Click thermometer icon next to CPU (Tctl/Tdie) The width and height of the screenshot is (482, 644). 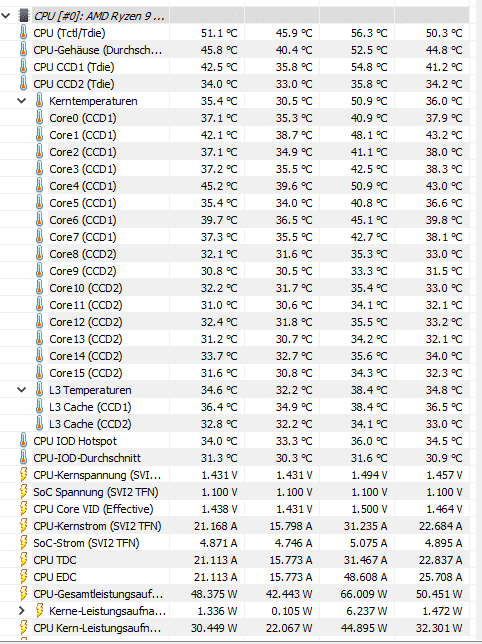coord(23,33)
